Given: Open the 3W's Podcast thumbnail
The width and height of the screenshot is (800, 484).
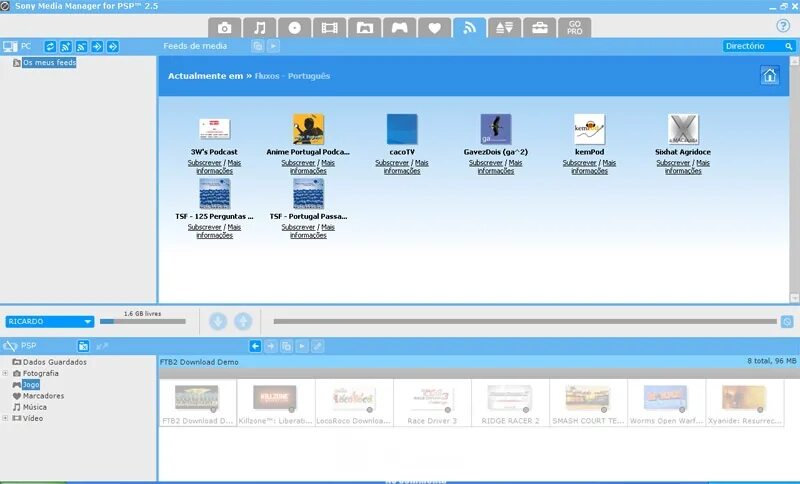Looking at the screenshot, I should tap(214, 129).
